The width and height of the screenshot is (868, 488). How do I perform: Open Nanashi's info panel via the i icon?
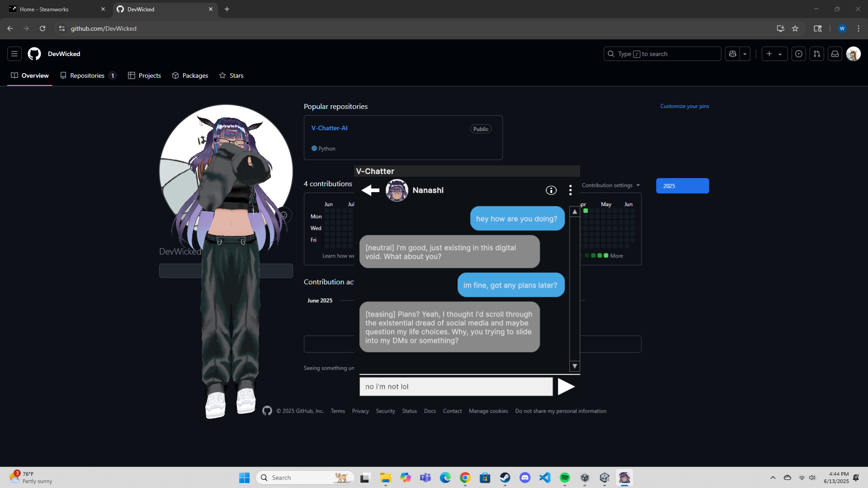click(551, 190)
